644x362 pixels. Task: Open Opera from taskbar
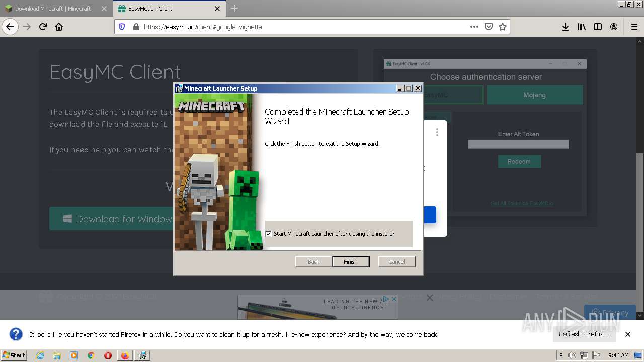pos(108,355)
